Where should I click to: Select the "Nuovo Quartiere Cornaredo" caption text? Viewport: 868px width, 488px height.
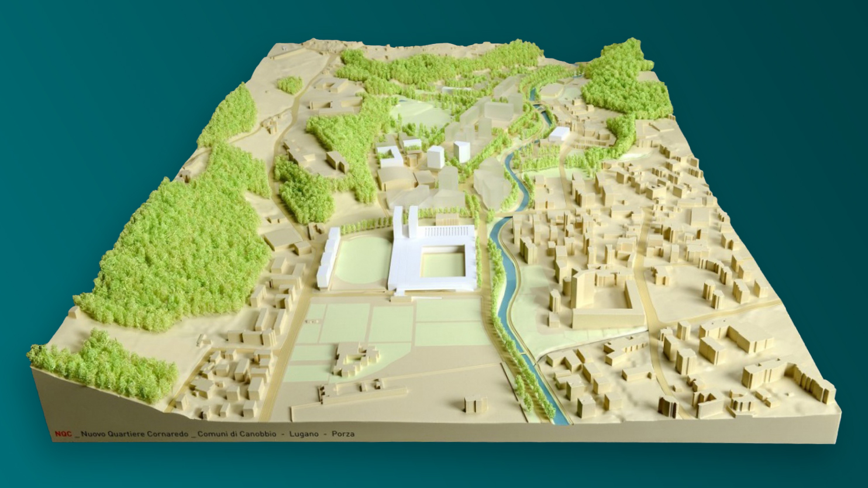pyautogui.click(x=135, y=434)
